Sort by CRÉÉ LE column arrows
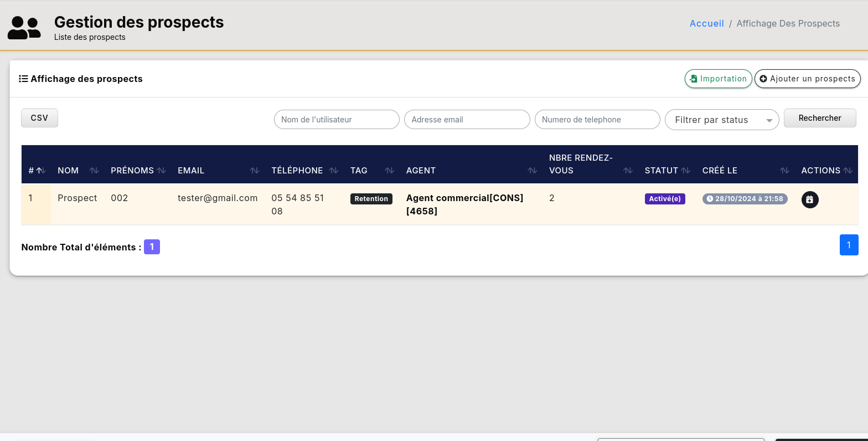The image size is (868, 441). coord(784,171)
